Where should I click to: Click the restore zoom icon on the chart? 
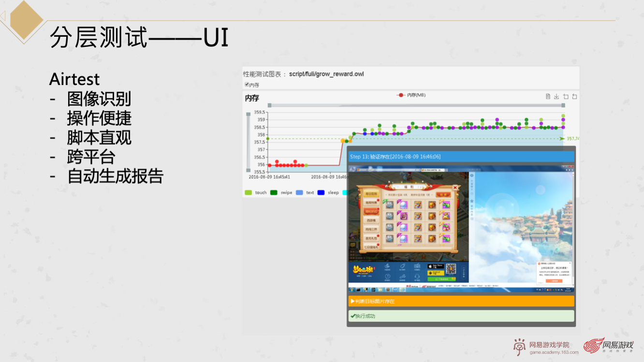click(574, 96)
